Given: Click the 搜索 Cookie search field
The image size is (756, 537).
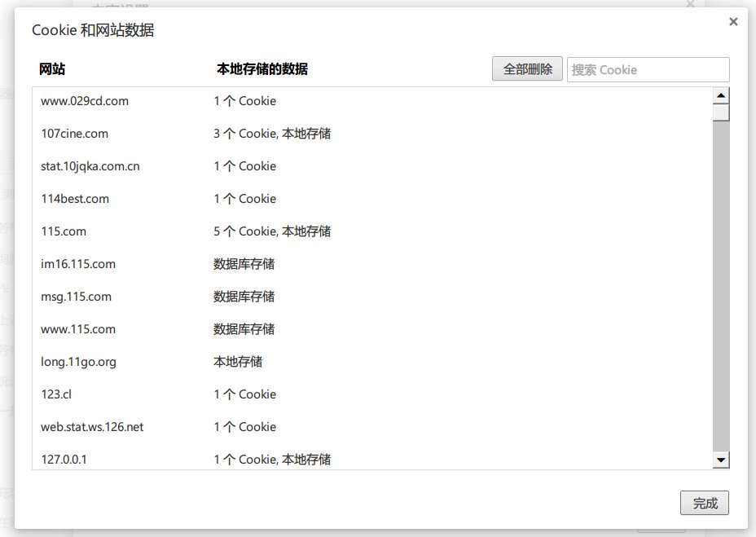Looking at the screenshot, I should click(648, 68).
